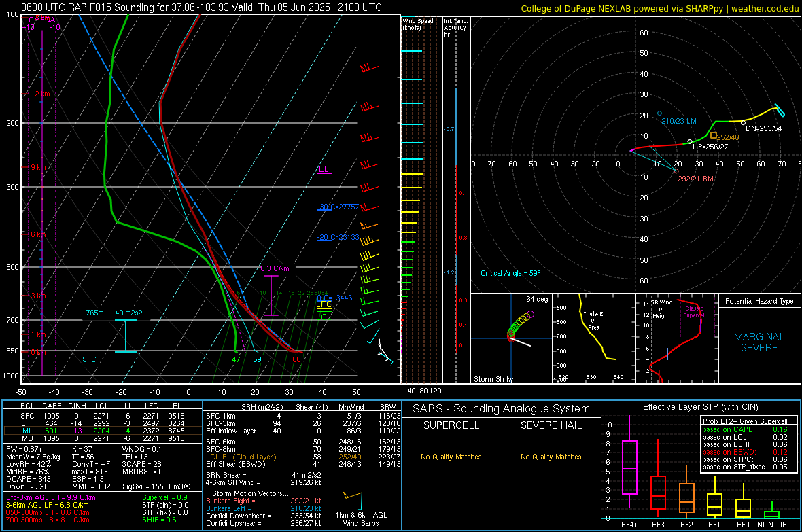Click the 1765m effective inflow label

pos(92,313)
